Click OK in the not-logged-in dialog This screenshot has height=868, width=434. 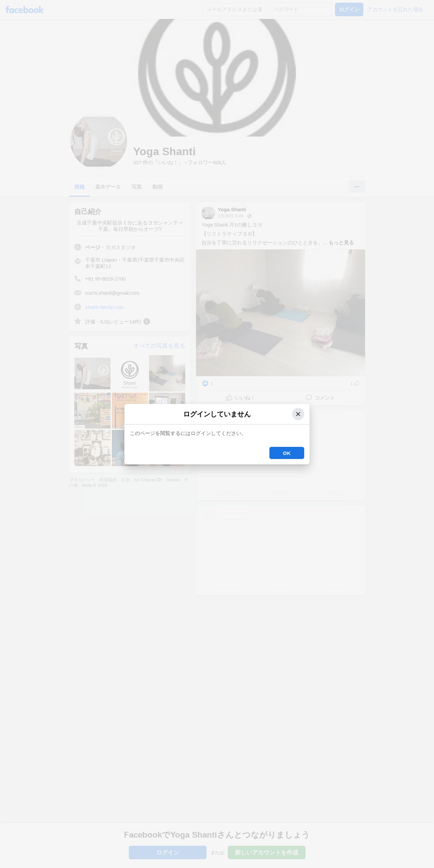287,453
